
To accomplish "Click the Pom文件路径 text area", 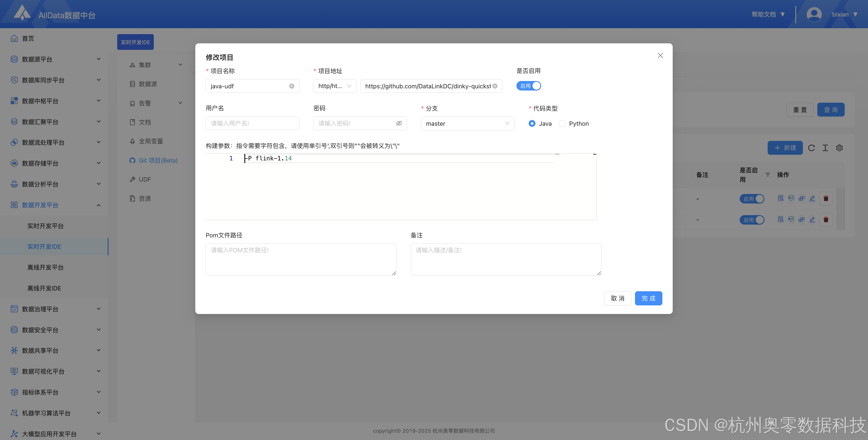I will click(x=301, y=260).
